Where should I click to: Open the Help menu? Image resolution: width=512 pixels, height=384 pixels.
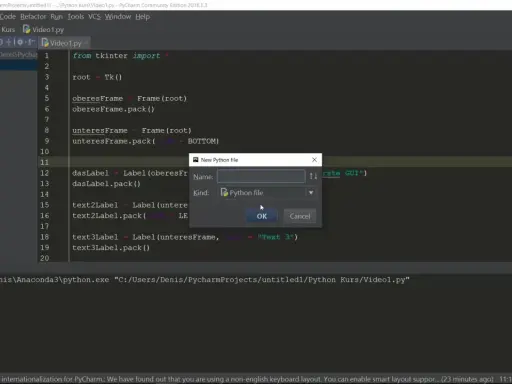(x=142, y=16)
